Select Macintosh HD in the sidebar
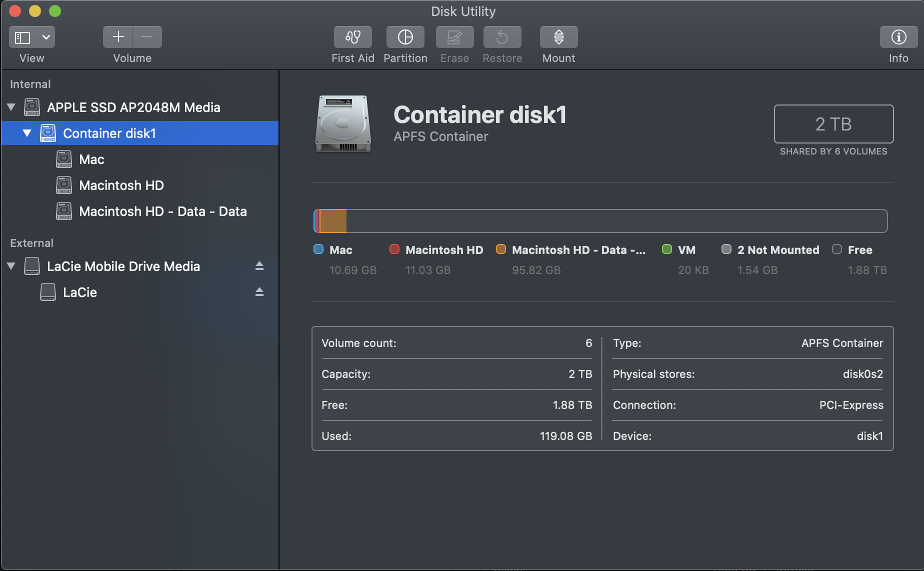 pos(121,185)
